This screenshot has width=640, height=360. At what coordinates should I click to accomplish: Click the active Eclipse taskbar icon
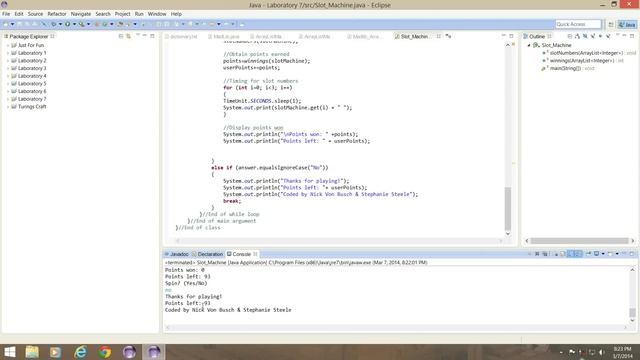point(153,352)
